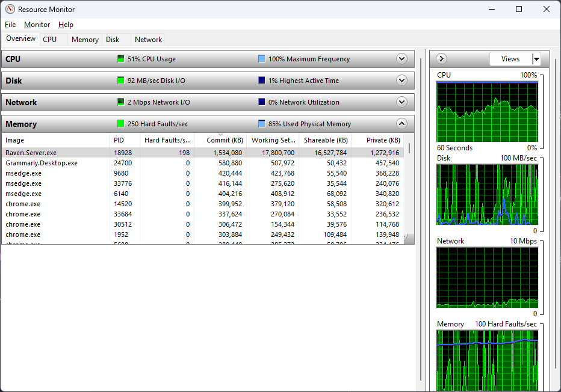Viewport: 561px width, 392px height.
Task: Click the green Disk I/O indicator square
Action: pyautogui.click(x=120, y=81)
